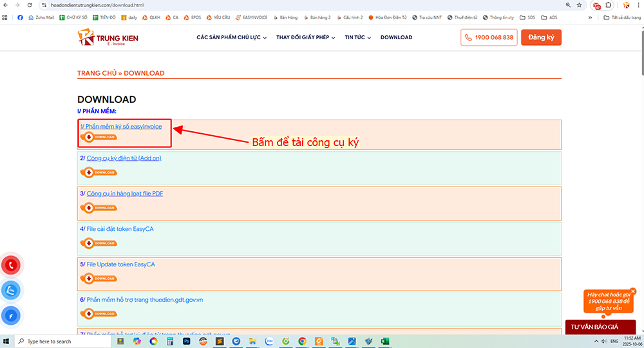
Task: Open the Tra cứu NNT bookmark
Action: [x=427, y=17]
